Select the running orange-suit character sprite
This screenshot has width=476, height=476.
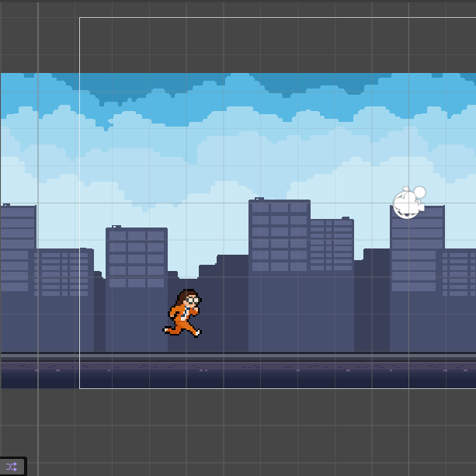tap(182, 313)
